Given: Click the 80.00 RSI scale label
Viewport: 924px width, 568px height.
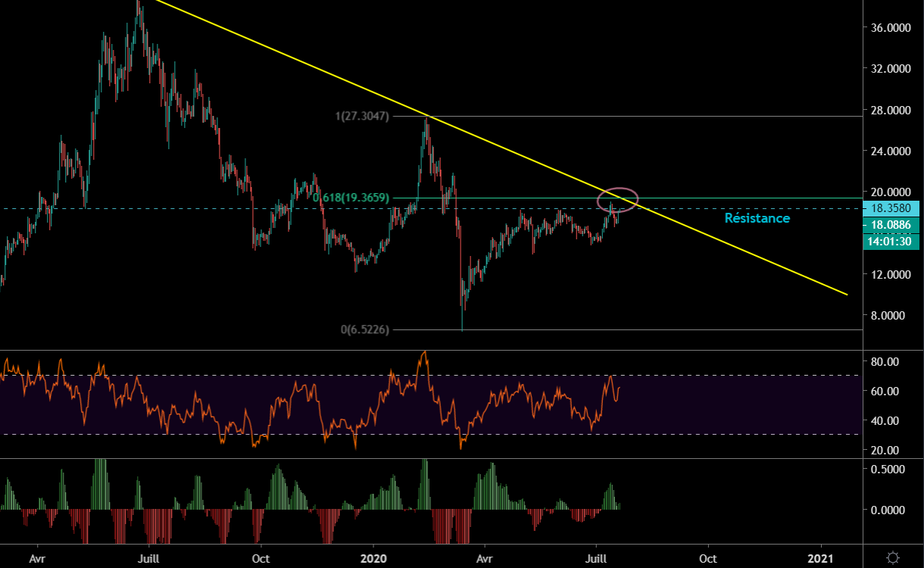Looking at the screenshot, I should 883,362.
